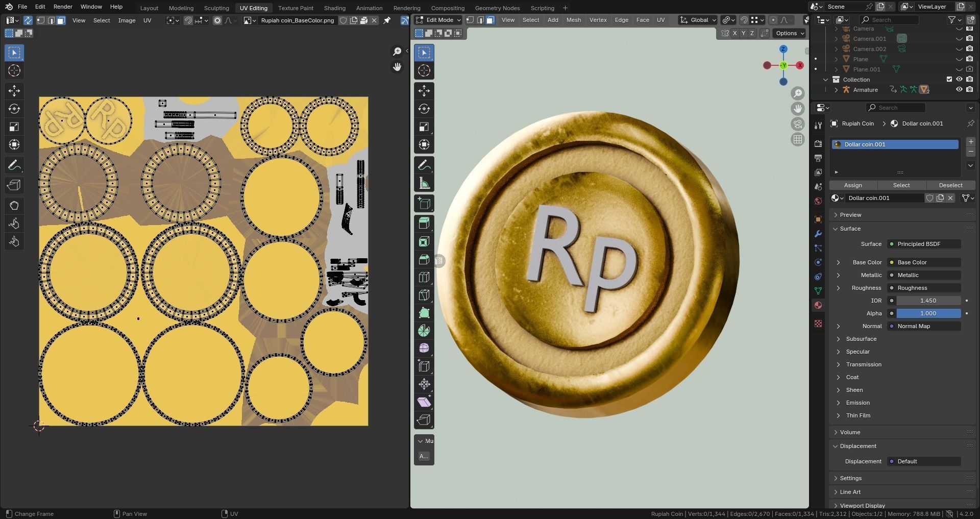Open the Edit Mode dropdown
This screenshot has height=519, width=980.
[438, 20]
